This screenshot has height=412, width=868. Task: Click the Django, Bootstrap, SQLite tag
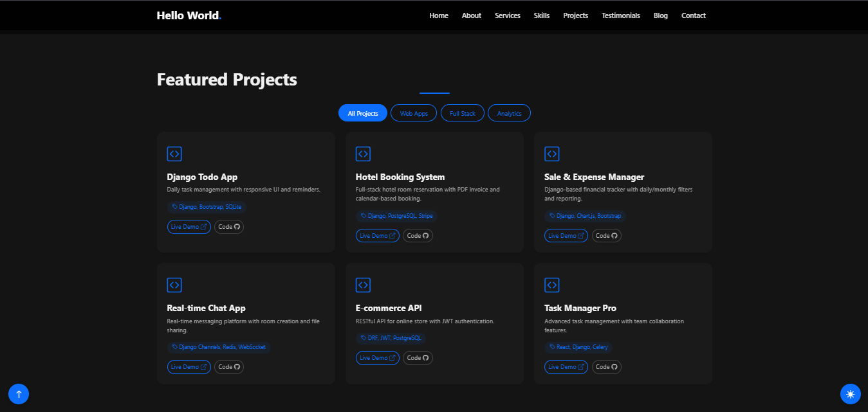pyautogui.click(x=207, y=207)
